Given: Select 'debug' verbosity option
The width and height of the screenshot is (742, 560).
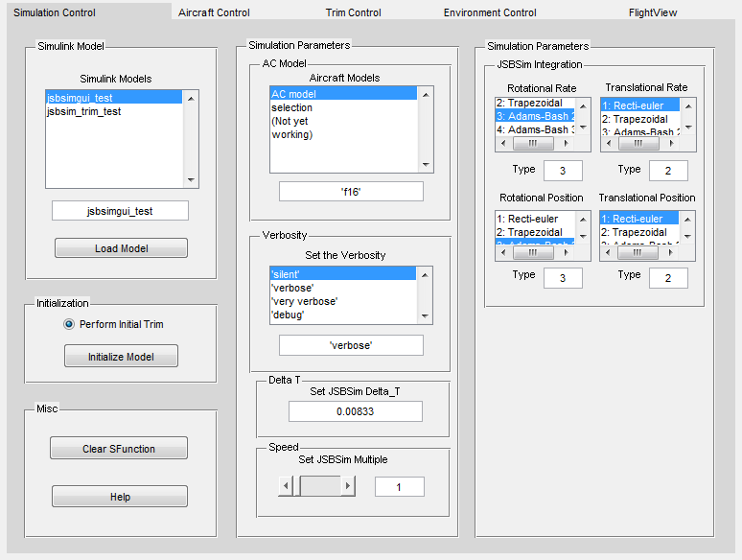Looking at the screenshot, I should (x=289, y=315).
